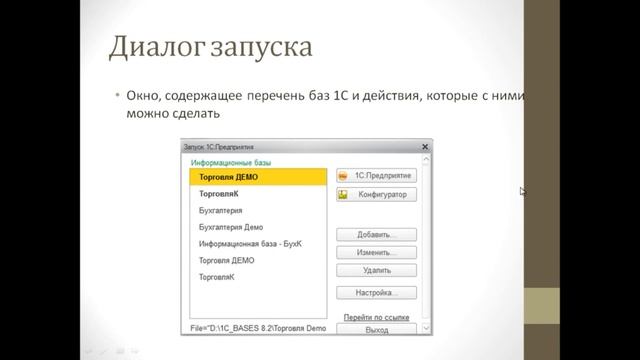Image resolution: width=640 pixels, height=360 pixels.
Task: Launch the 1С:Предприятие mode button
Action: tap(376, 176)
